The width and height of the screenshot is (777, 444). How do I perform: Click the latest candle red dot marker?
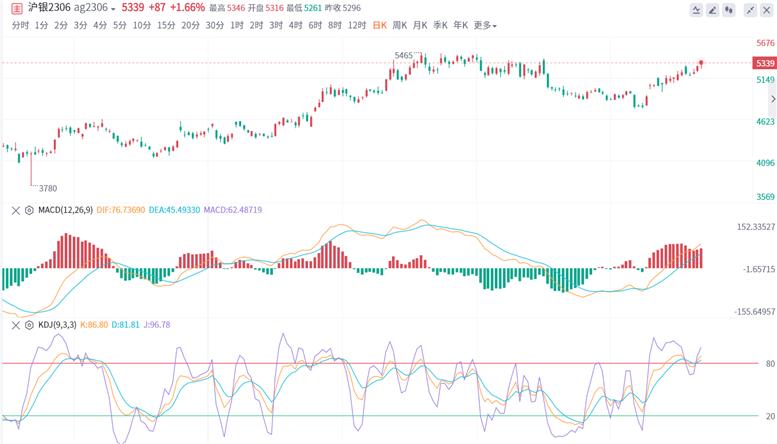701,62
